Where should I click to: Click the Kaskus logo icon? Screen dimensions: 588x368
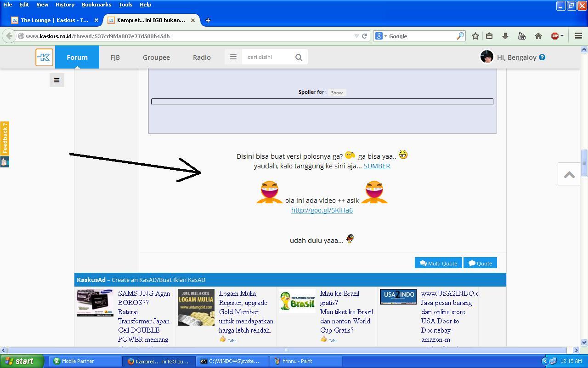tap(44, 57)
